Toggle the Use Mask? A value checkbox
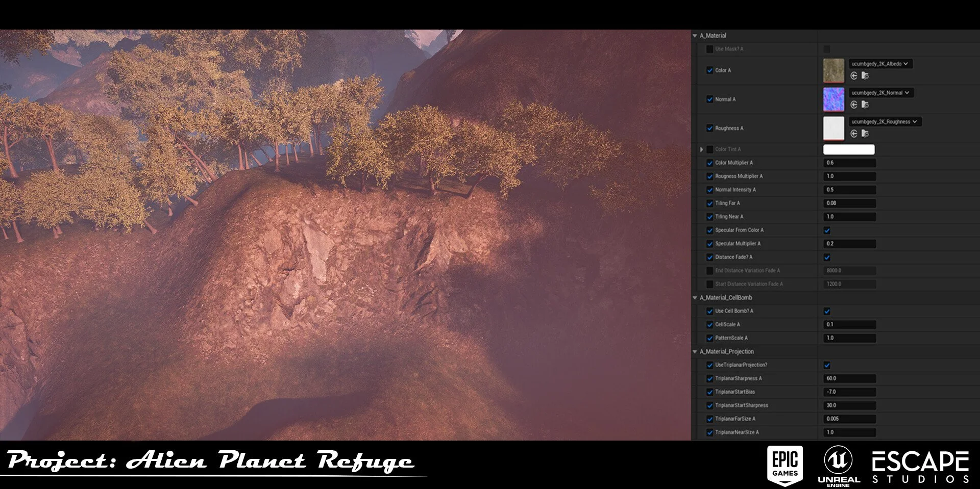 click(827, 49)
